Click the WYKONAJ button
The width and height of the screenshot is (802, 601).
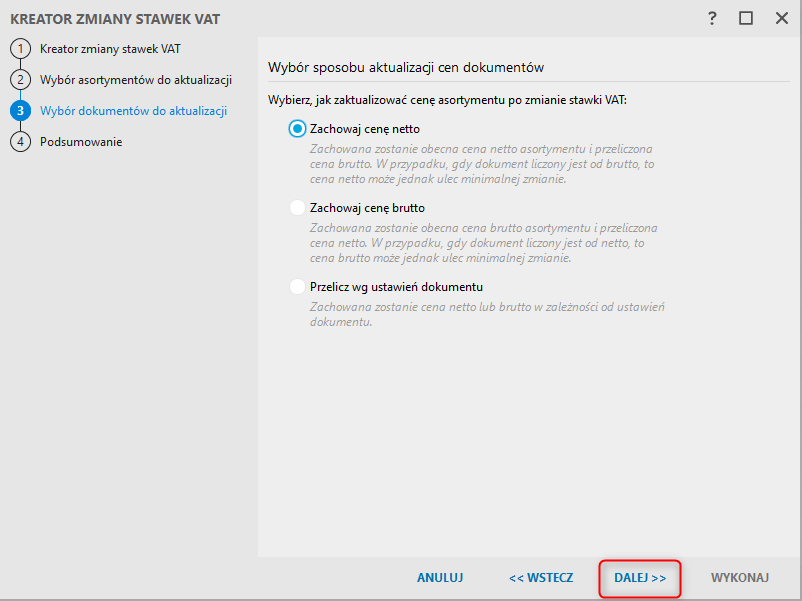click(x=740, y=578)
